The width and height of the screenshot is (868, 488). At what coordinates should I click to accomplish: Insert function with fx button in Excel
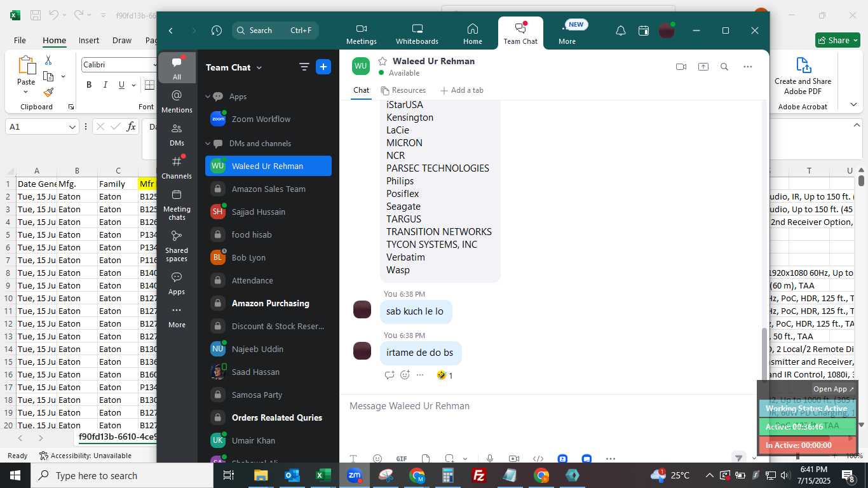tap(131, 126)
